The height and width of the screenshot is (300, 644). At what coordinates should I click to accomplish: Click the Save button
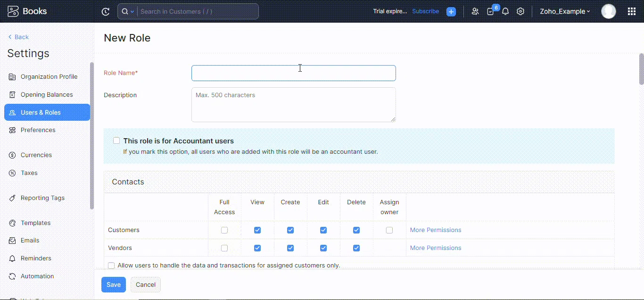click(114, 285)
